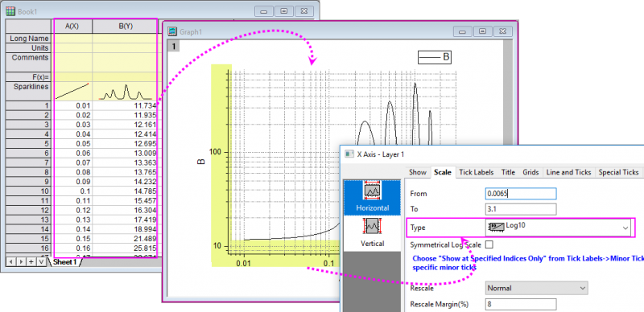Click the Book1 workbook window icon
Image resolution: width=644 pixels, height=312 pixels.
(11, 11)
